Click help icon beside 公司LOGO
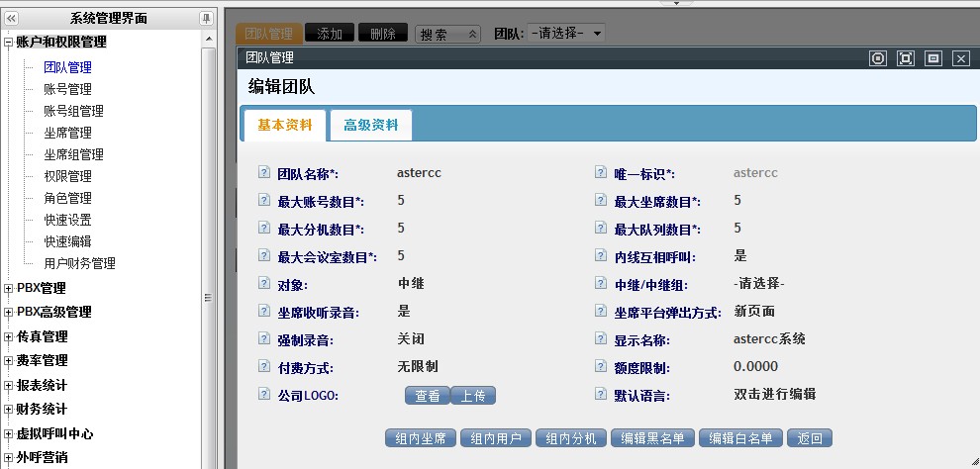The image size is (980, 469). click(x=263, y=394)
